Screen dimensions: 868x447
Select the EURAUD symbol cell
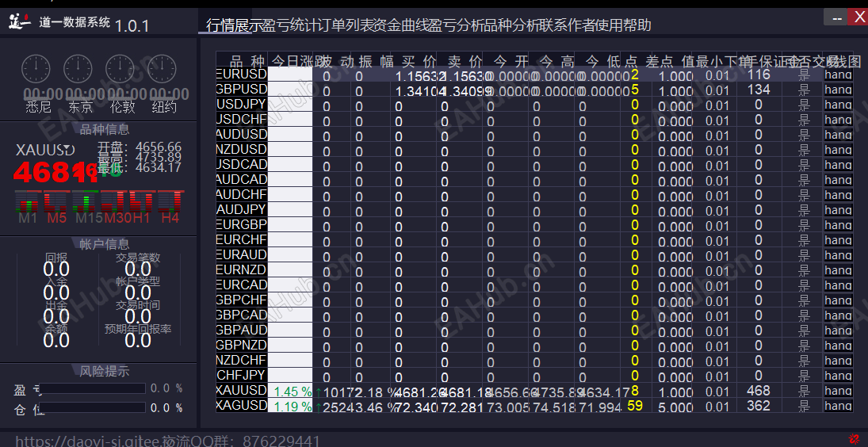click(x=242, y=254)
